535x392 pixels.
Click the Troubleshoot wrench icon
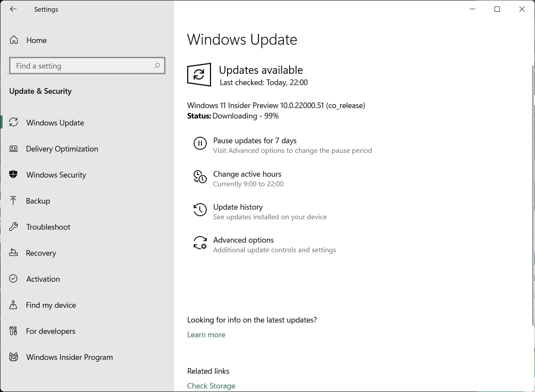click(x=13, y=227)
